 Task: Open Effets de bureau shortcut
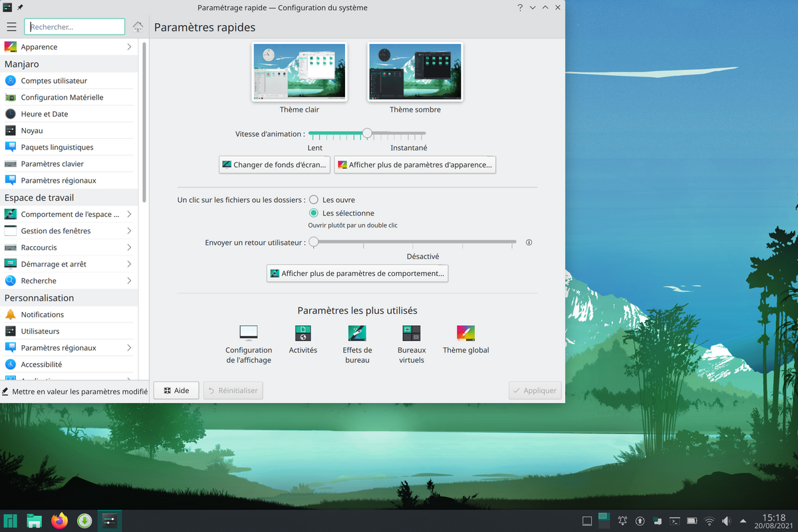point(357,344)
